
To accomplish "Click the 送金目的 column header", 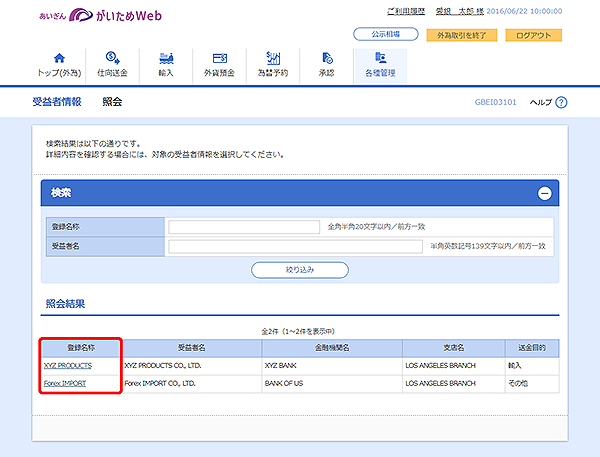I will click(x=532, y=348).
